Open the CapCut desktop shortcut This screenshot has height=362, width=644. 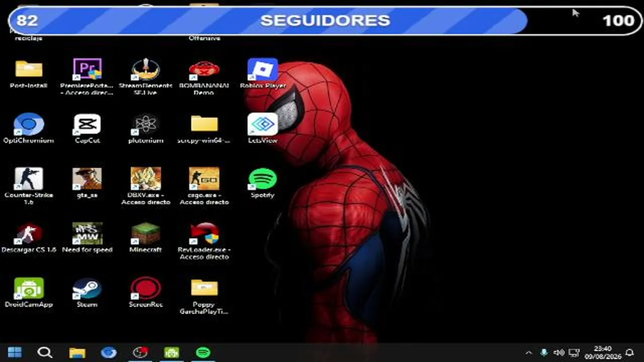click(x=88, y=124)
